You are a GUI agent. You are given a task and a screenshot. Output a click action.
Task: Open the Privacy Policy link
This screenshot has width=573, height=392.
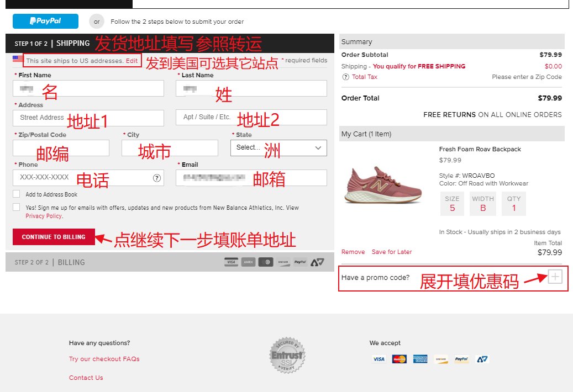(x=44, y=216)
